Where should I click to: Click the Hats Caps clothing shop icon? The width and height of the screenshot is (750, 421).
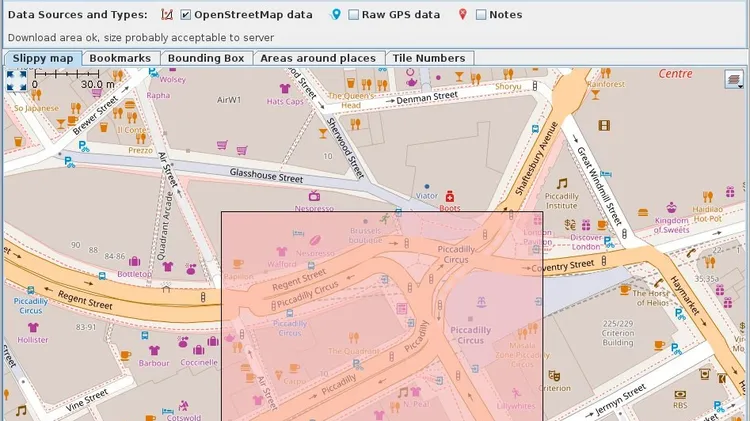pos(285,89)
